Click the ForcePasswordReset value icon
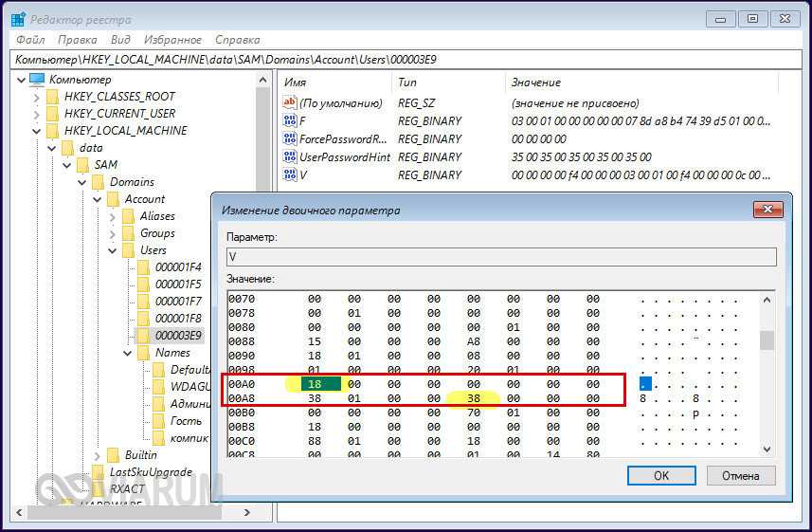This screenshot has width=812, height=532. click(290, 139)
